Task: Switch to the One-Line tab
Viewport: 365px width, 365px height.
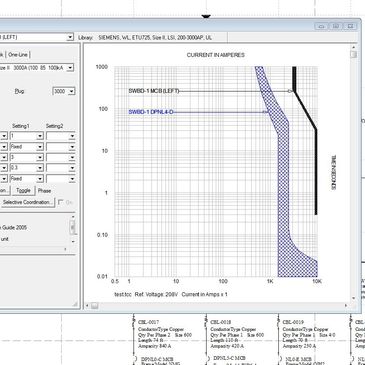Action: [x=18, y=55]
